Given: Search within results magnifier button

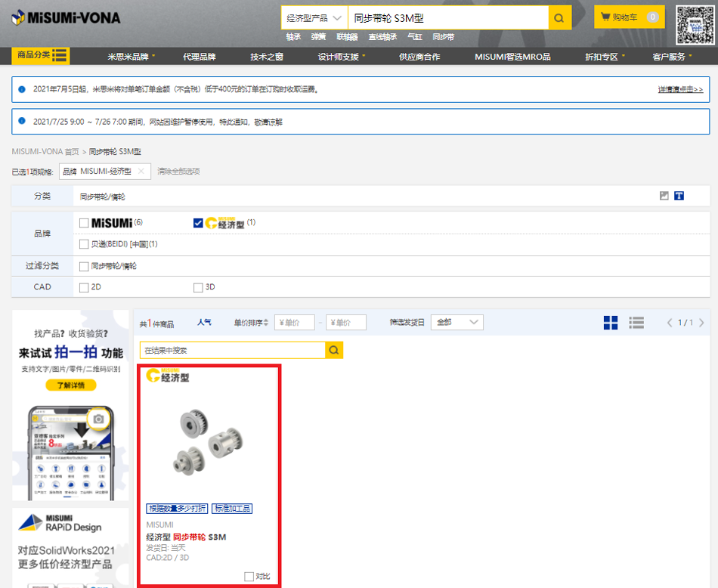Looking at the screenshot, I should [x=334, y=351].
